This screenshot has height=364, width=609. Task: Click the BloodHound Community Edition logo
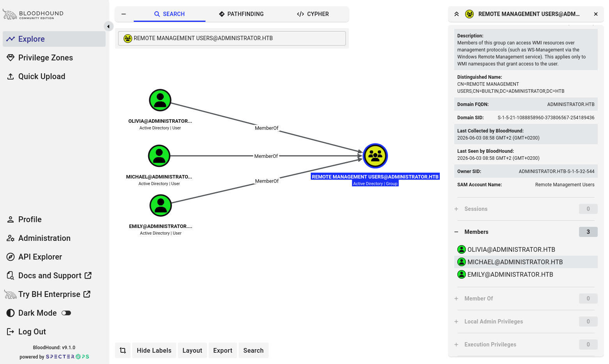coord(33,14)
